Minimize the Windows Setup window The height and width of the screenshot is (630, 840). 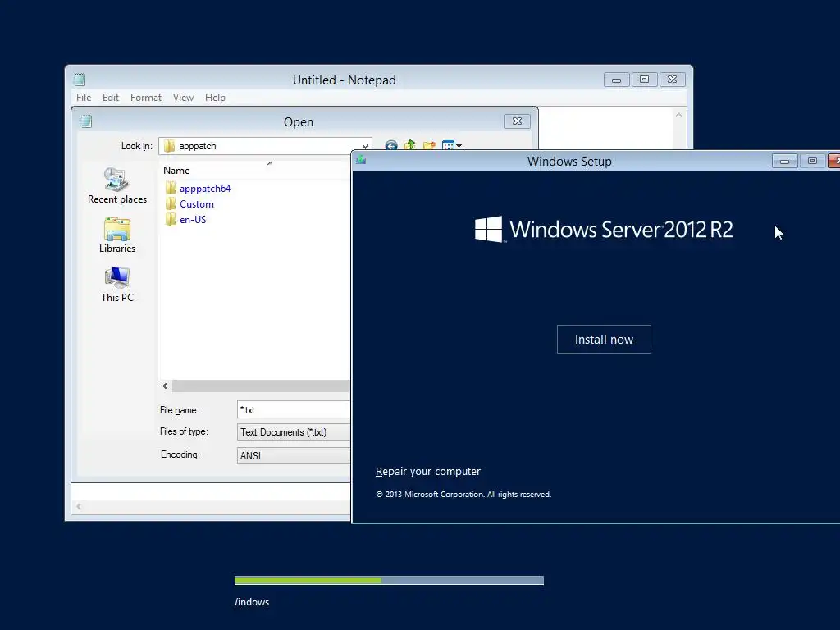click(784, 161)
